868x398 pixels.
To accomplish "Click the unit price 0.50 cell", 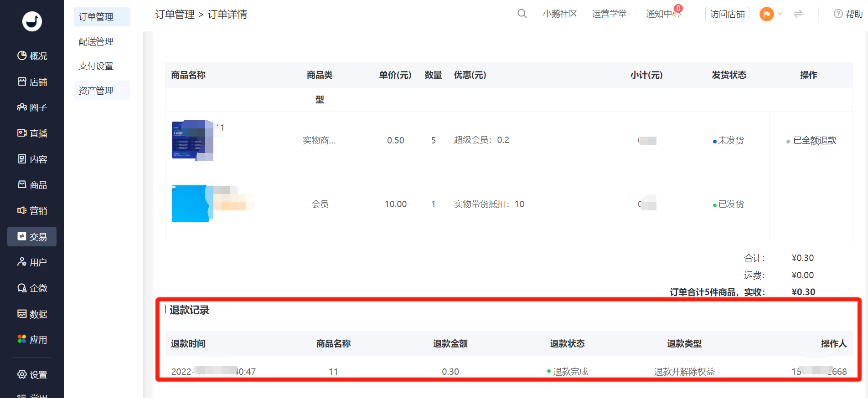I will 396,140.
